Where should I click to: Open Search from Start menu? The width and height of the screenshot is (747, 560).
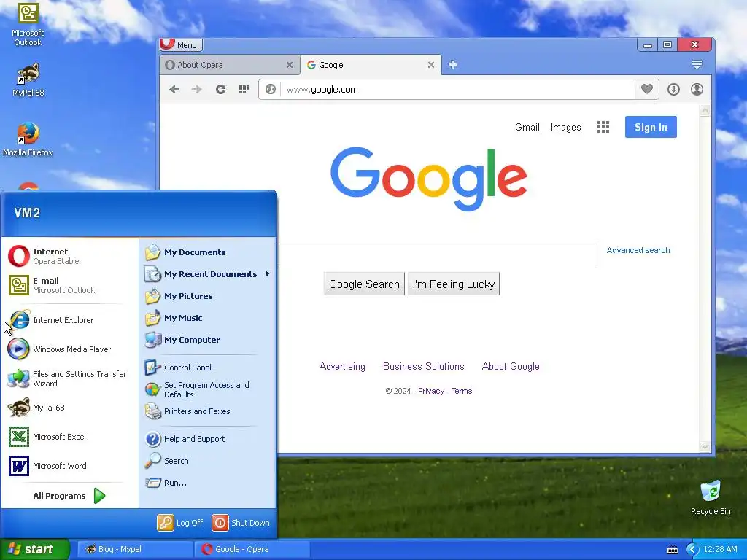point(208,461)
